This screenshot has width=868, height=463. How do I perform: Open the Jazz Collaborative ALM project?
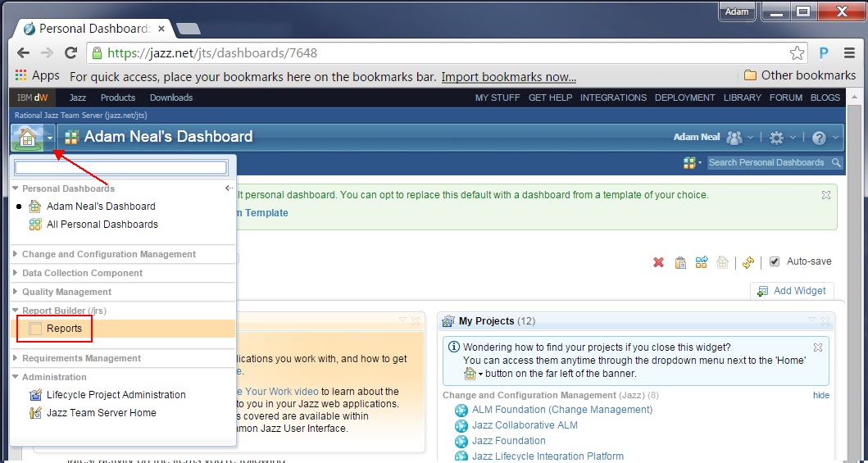(525, 425)
